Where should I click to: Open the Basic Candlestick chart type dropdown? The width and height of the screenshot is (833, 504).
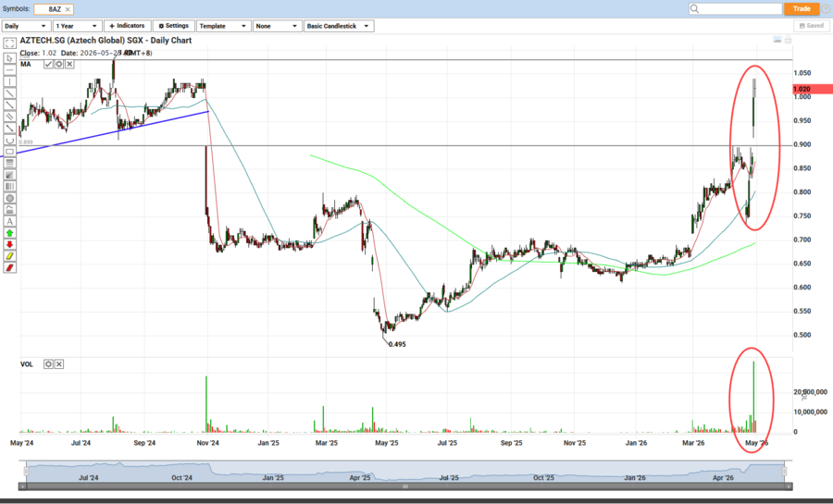pyautogui.click(x=339, y=26)
